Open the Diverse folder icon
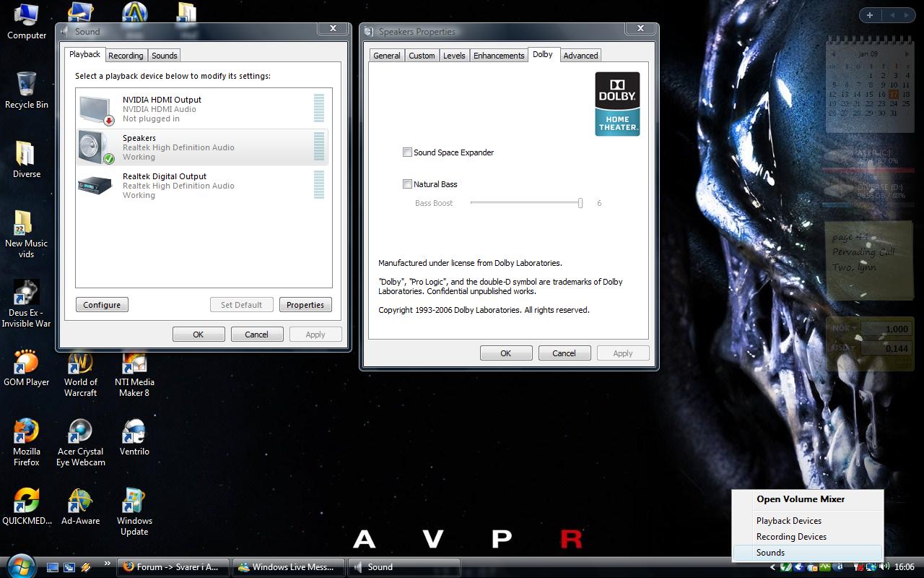Screen dimensions: 924x578 [x=27, y=160]
